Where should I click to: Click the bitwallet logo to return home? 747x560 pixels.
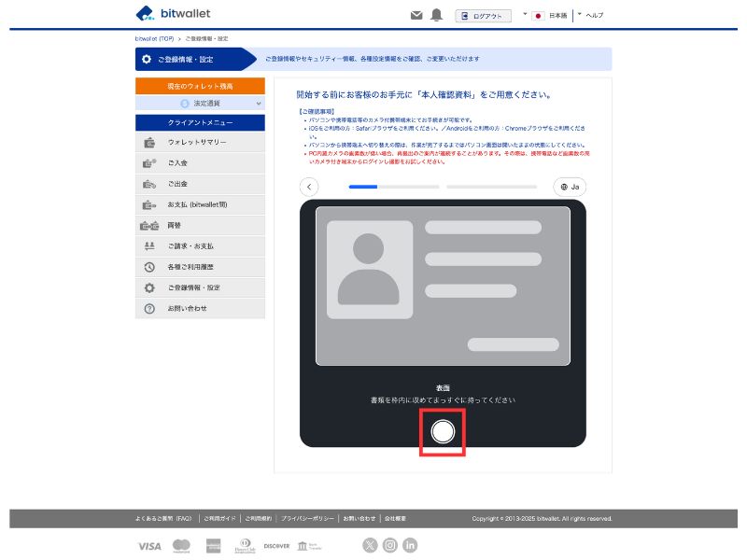[x=172, y=13]
